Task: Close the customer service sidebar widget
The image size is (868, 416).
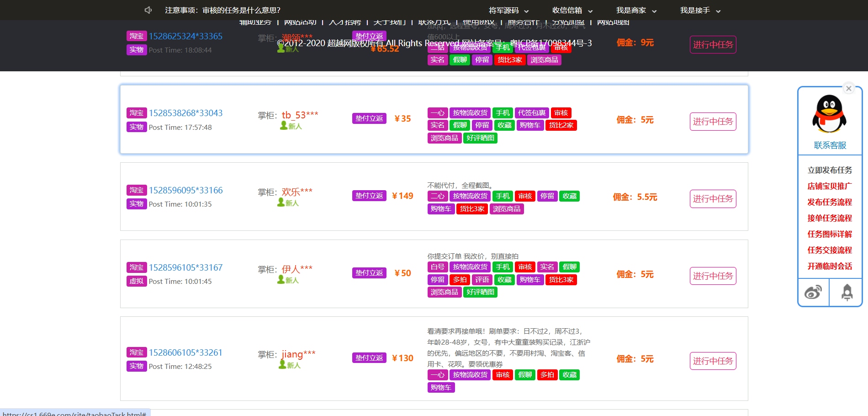Action: (x=849, y=89)
